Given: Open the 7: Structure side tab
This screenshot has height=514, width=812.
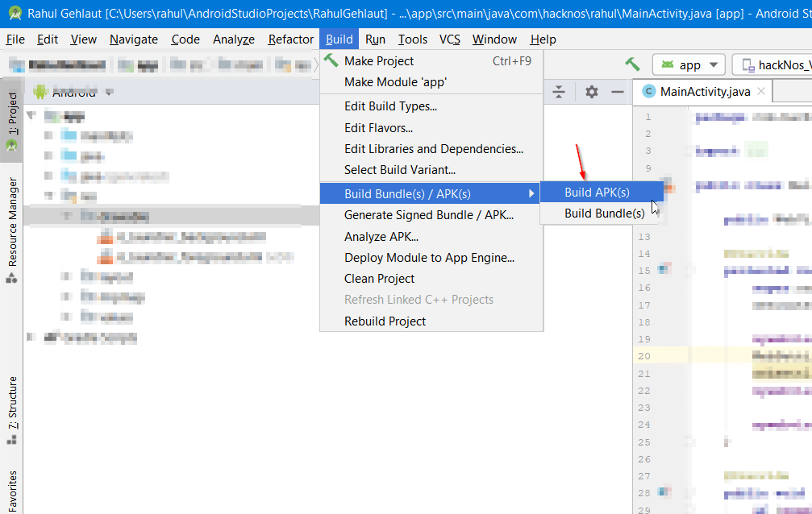Looking at the screenshot, I should 11,410.
